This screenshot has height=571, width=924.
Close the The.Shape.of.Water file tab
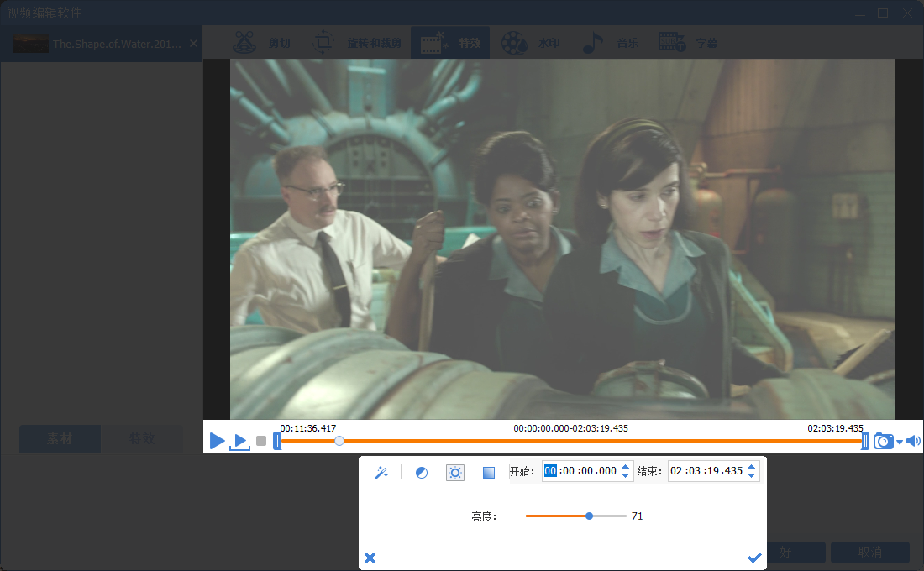193,44
